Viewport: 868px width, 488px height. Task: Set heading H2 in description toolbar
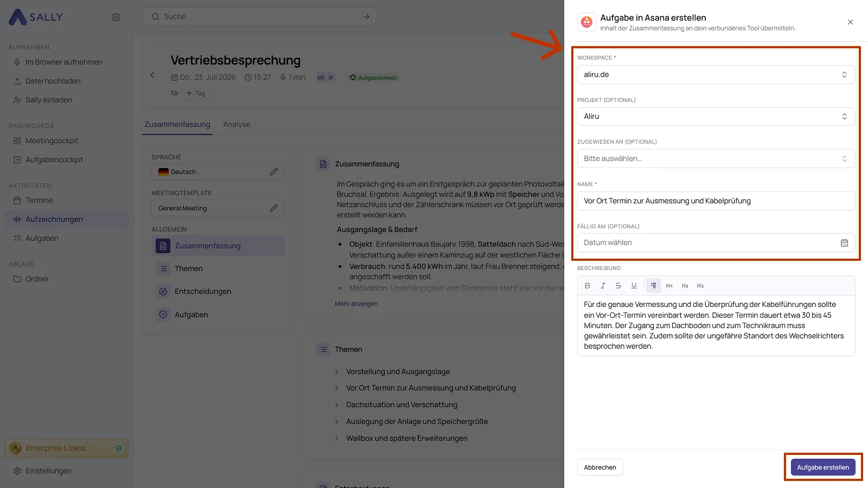coord(685,286)
